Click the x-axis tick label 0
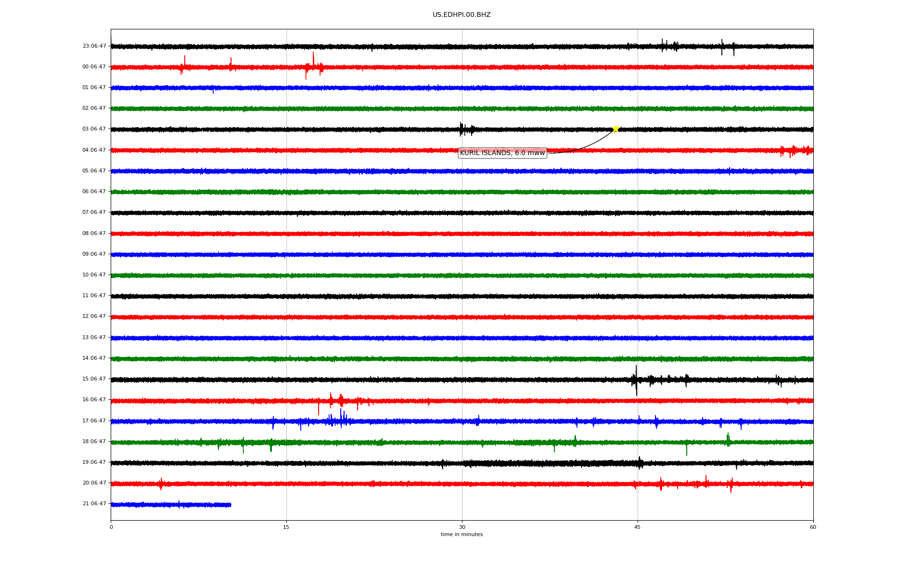924x578 pixels. (111, 527)
